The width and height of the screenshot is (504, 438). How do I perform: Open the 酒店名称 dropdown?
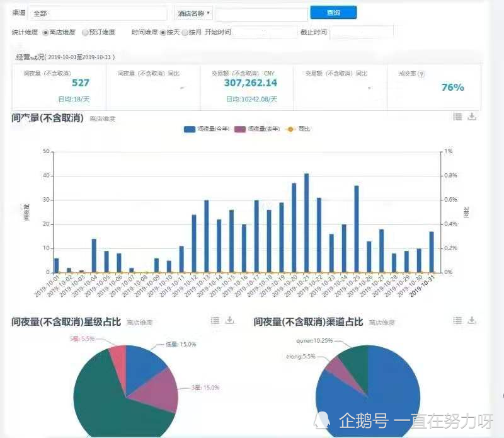pyautogui.click(x=194, y=13)
